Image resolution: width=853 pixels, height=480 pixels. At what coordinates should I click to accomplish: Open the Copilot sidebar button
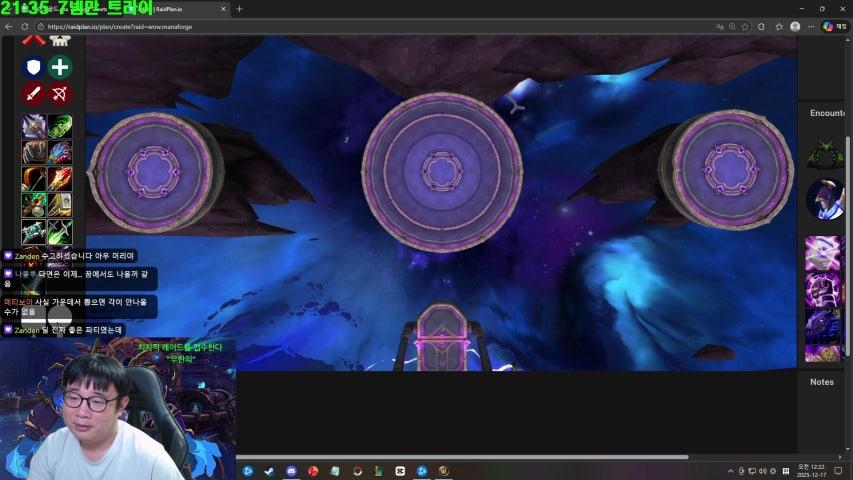click(x=835, y=27)
